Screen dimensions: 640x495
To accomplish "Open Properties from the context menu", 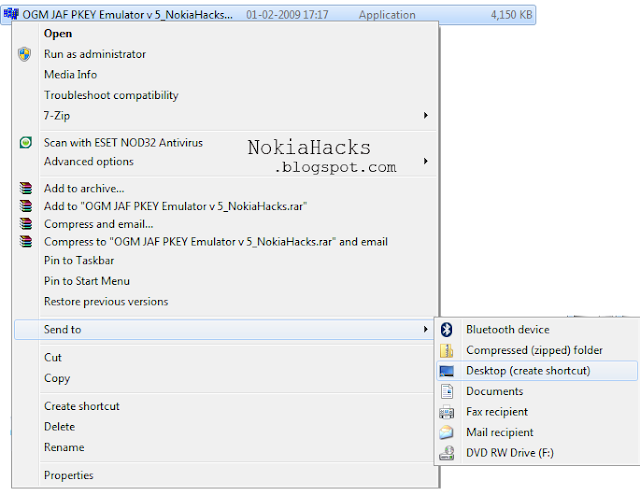I will [225, 475].
